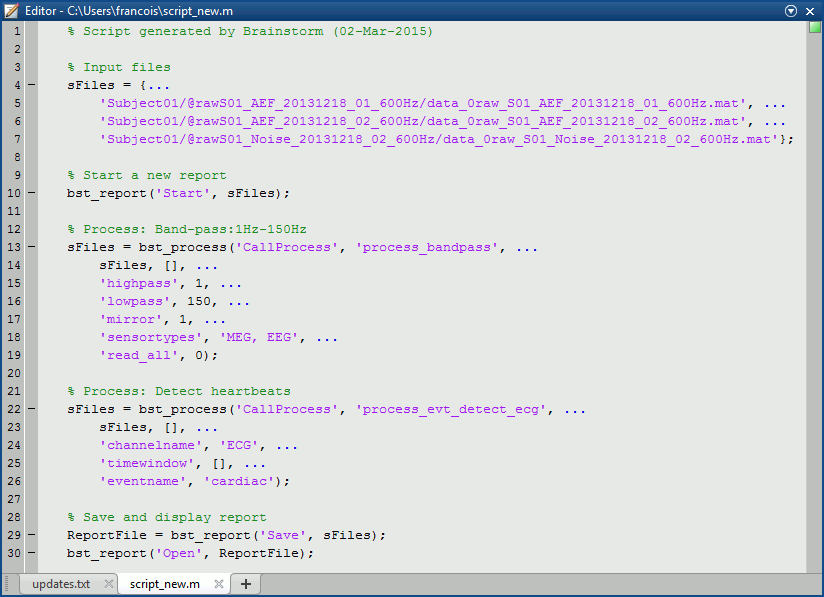The width and height of the screenshot is (824, 597).
Task: Toggle breakpoint at line 10 bst_report Start
Action: click(x=31, y=194)
